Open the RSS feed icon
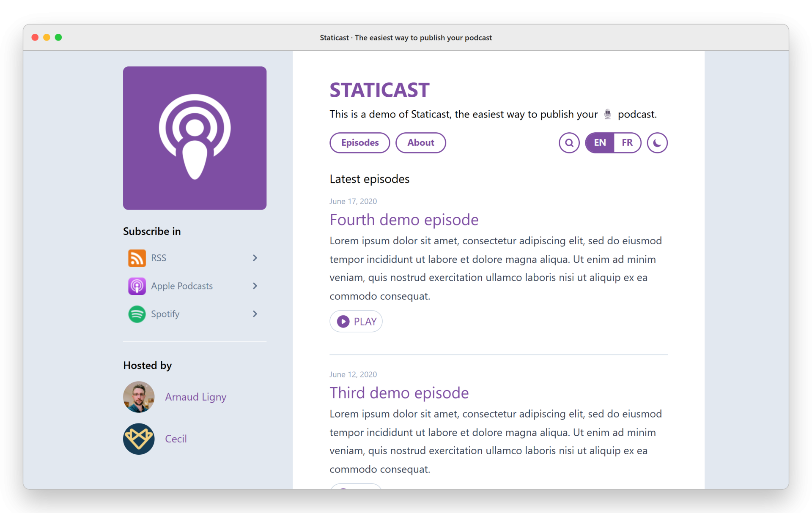Screen dimensions: 812x513 [x=137, y=258]
